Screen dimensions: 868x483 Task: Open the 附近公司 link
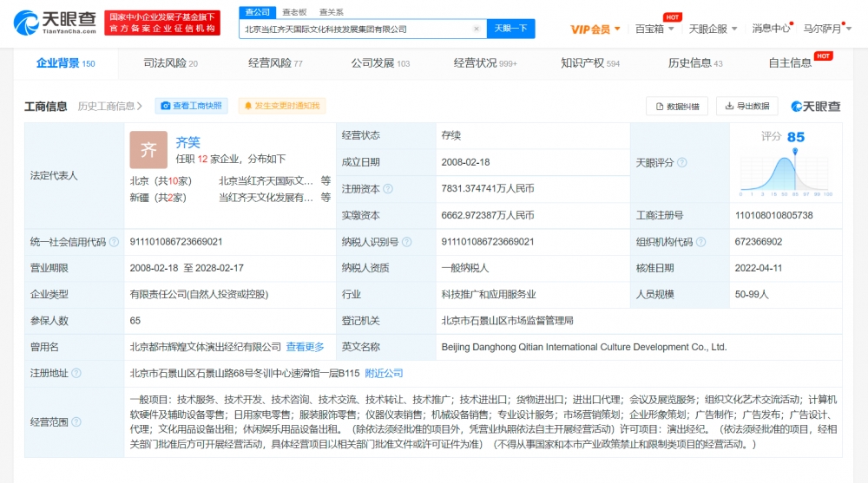385,374
